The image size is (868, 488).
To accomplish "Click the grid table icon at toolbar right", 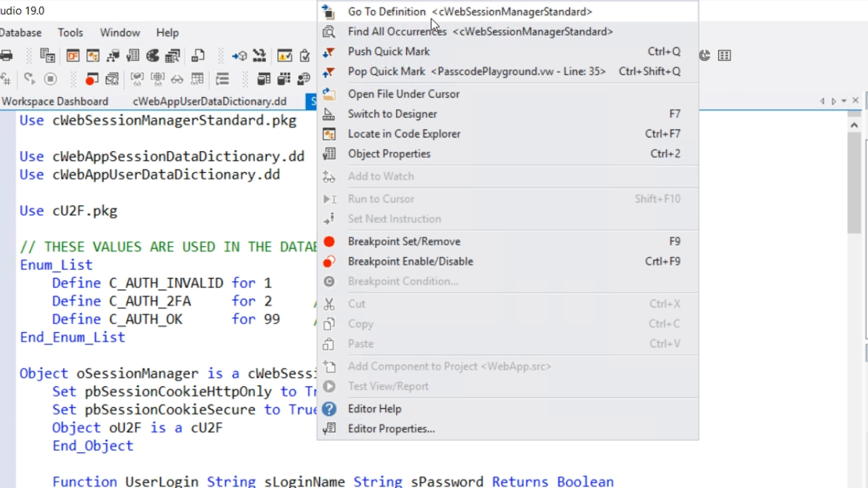I will (724, 56).
